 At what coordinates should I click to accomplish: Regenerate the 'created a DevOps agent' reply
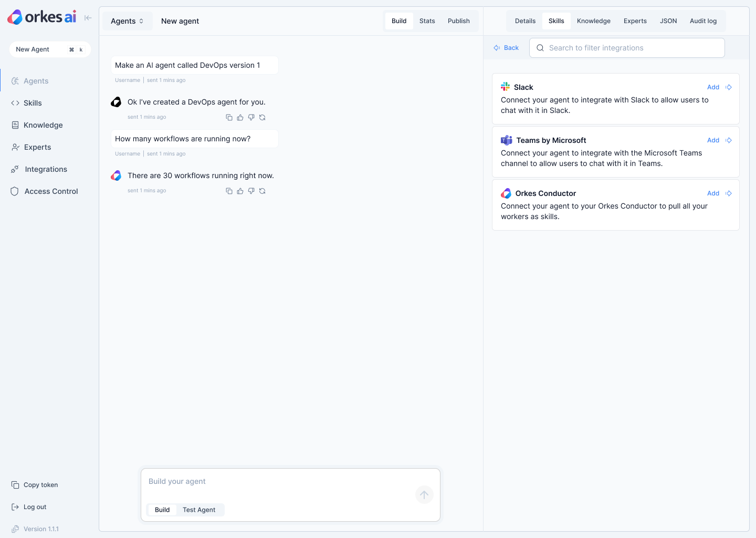coord(262,117)
